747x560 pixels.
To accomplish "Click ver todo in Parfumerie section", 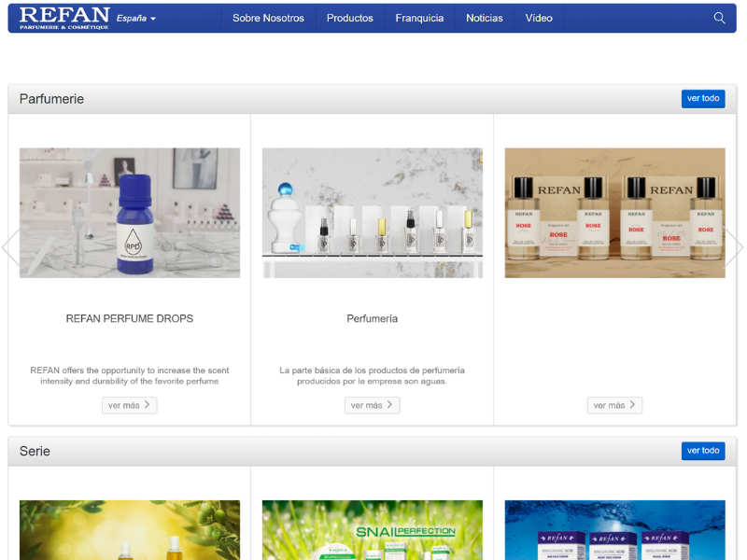I will [703, 99].
